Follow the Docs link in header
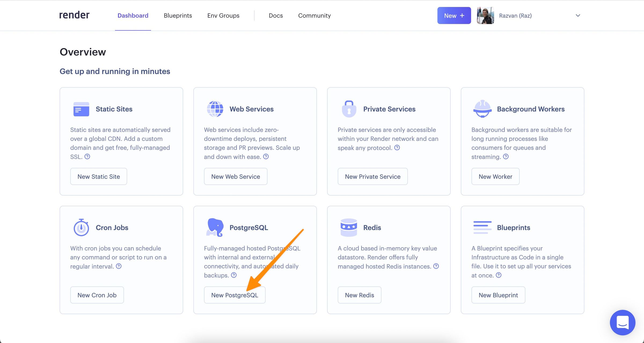644x343 pixels. tap(276, 16)
